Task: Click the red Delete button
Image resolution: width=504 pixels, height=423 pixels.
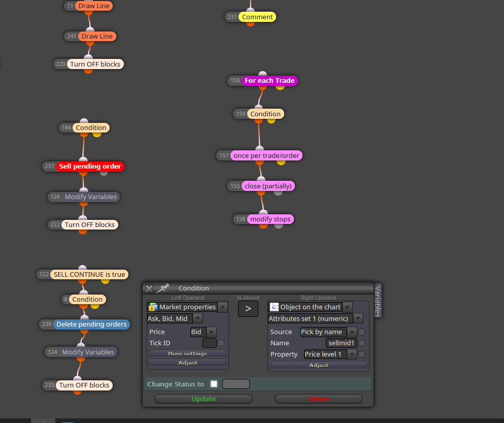Action: (319, 399)
